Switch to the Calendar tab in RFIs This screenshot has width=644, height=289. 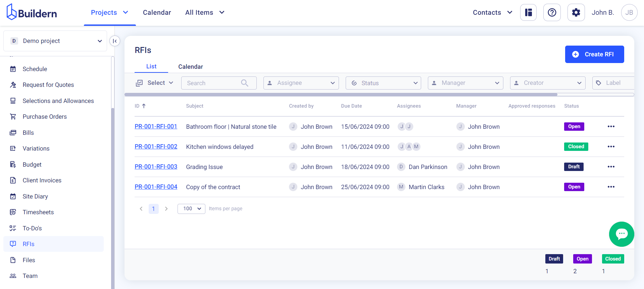[x=190, y=67]
